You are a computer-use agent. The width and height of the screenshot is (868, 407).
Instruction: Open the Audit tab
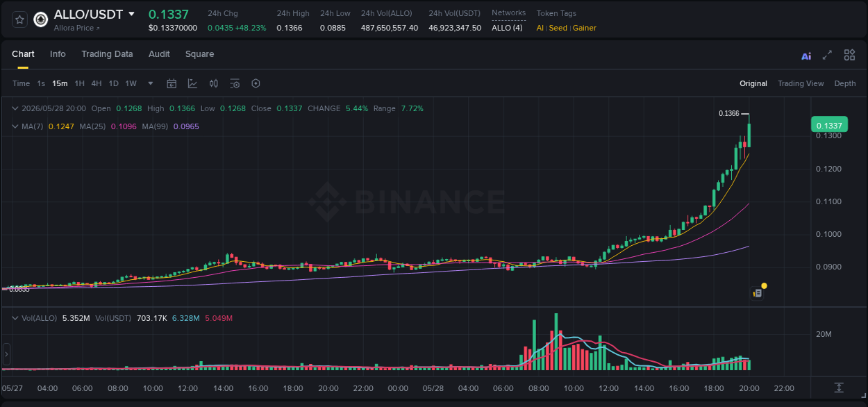(159, 54)
